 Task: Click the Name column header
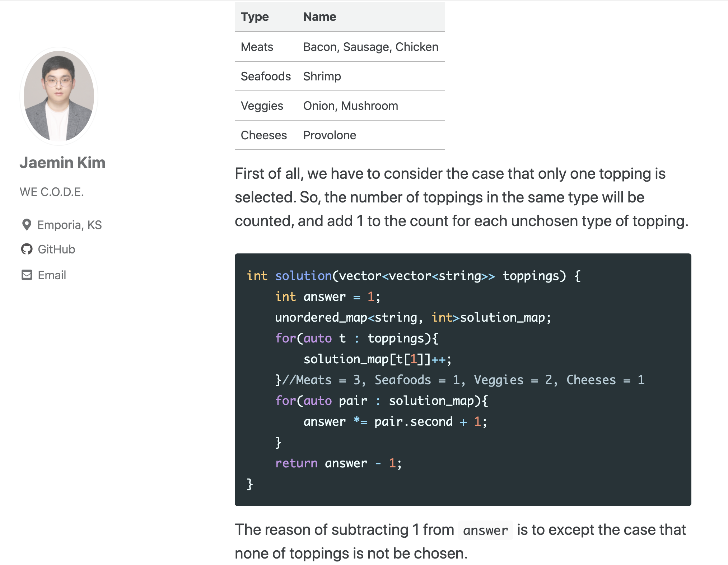click(320, 17)
